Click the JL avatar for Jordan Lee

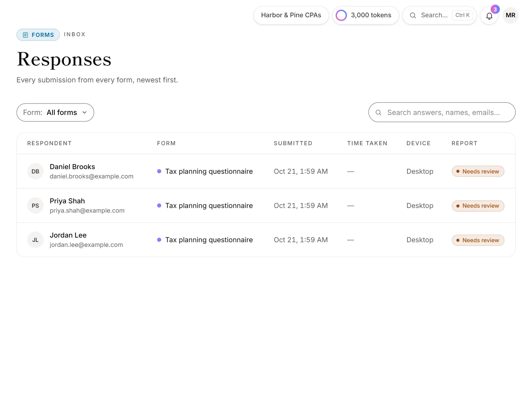pos(35,240)
